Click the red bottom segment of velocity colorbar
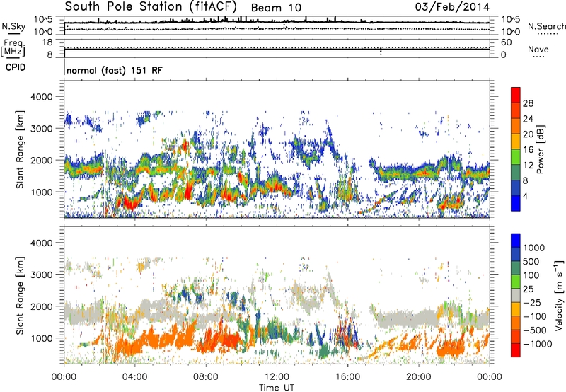Screen dimensions: 566x392 coord(516,350)
